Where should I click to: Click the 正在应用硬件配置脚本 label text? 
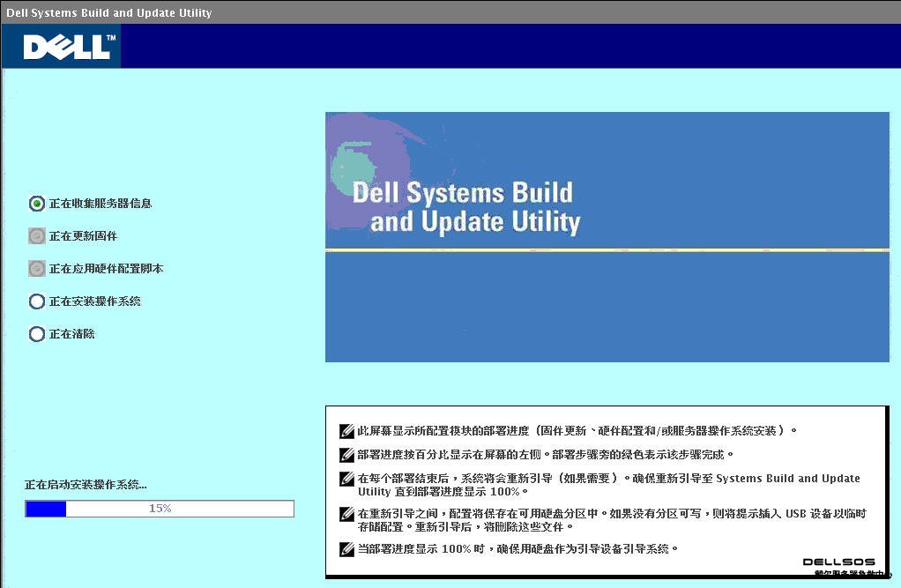pos(107,268)
